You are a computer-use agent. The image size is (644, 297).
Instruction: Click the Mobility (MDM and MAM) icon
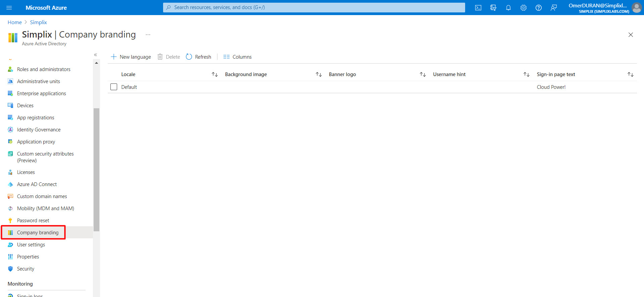[10, 209]
